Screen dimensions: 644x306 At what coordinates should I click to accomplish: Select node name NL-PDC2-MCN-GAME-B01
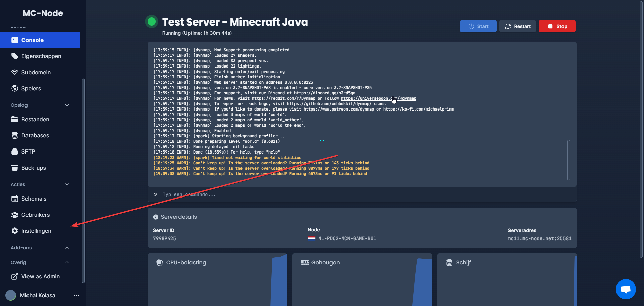coord(347,238)
